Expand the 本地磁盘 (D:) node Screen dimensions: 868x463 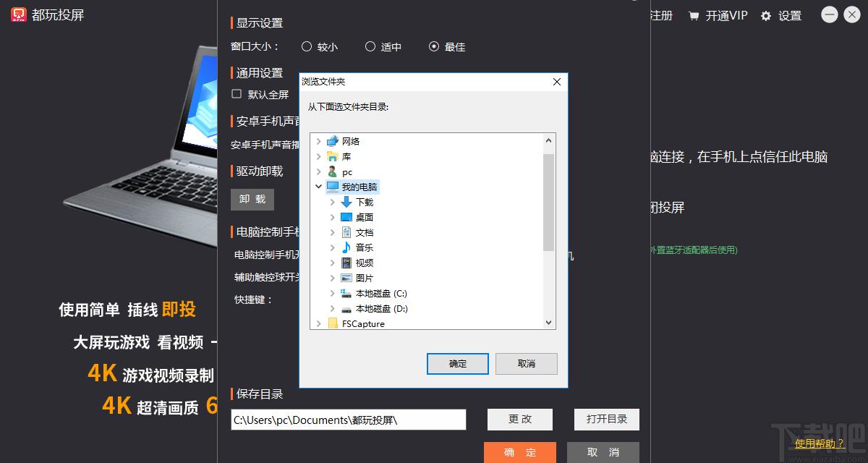(x=333, y=308)
